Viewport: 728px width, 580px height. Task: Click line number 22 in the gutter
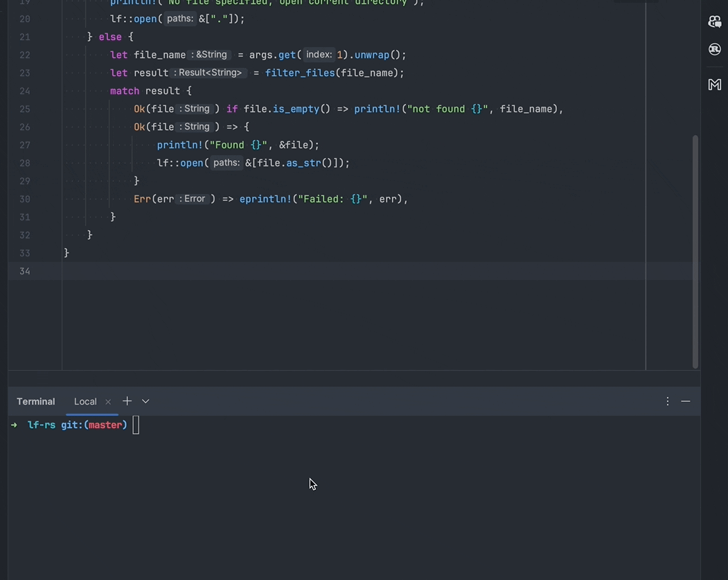[x=25, y=55]
